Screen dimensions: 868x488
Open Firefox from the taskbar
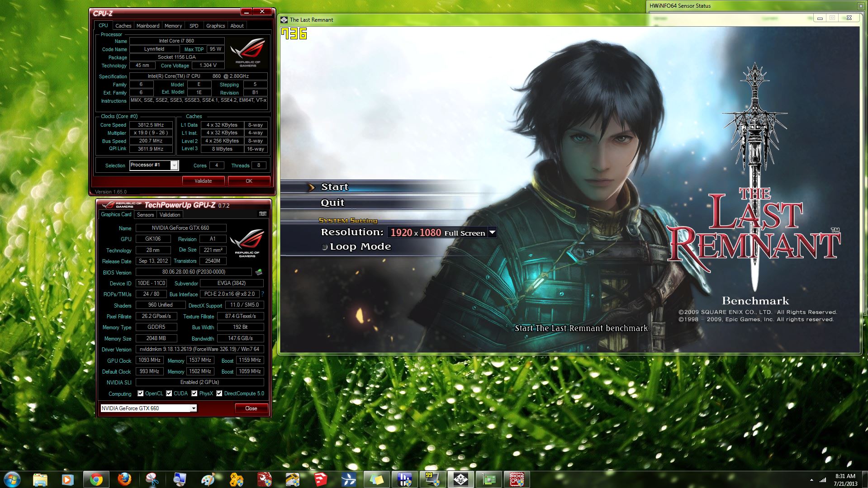124,479
